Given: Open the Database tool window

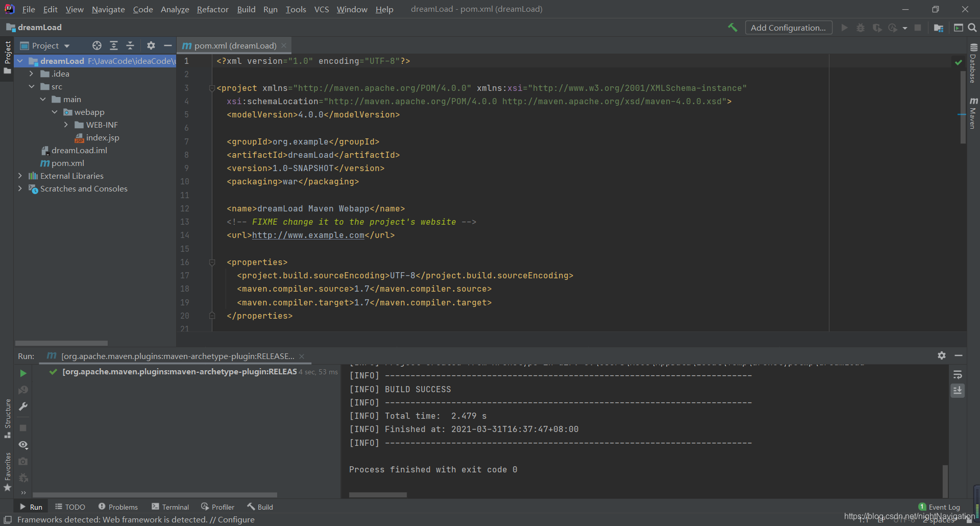Looking at the screenshot, I should pyautogui.click(x=973, y=64).
